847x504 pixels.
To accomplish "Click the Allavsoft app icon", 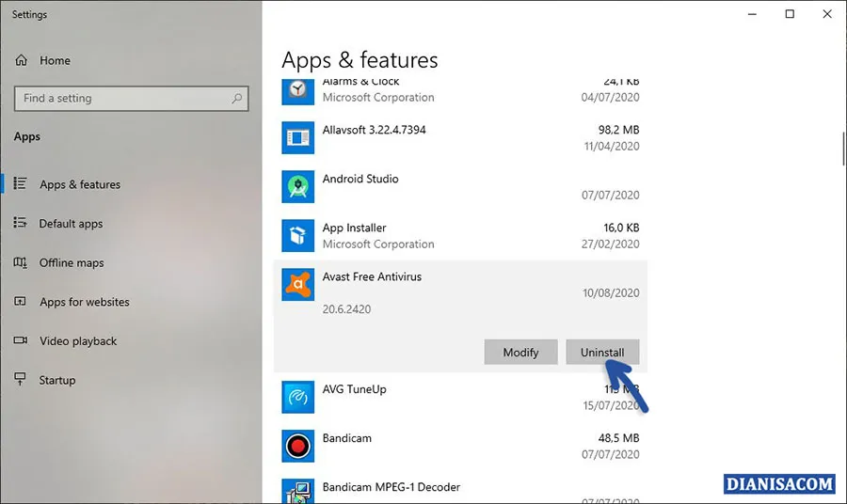I will 297,137.
